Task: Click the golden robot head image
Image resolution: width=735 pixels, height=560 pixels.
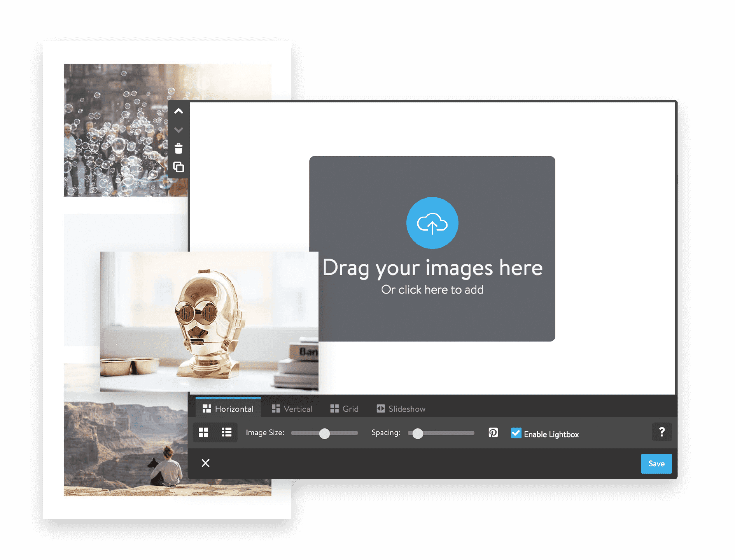Action: point(209,322)
